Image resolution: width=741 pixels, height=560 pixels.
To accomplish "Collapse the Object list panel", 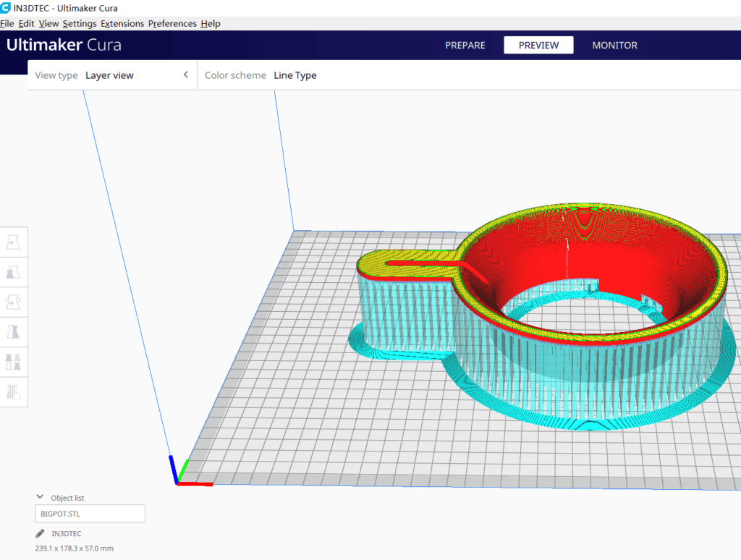I will click(x=40, y=496).
